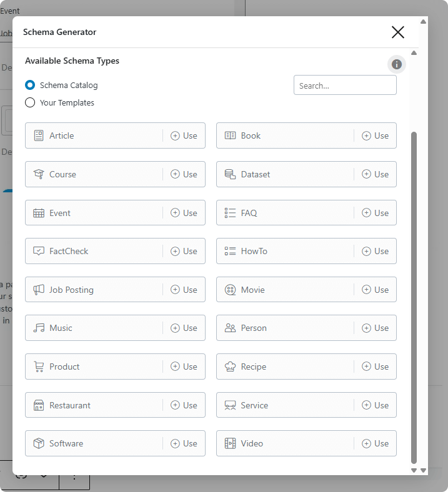Click the Job Posting megaphone icon
The width and height of the screenshot is (448, 492).
(x=39, y=290)
